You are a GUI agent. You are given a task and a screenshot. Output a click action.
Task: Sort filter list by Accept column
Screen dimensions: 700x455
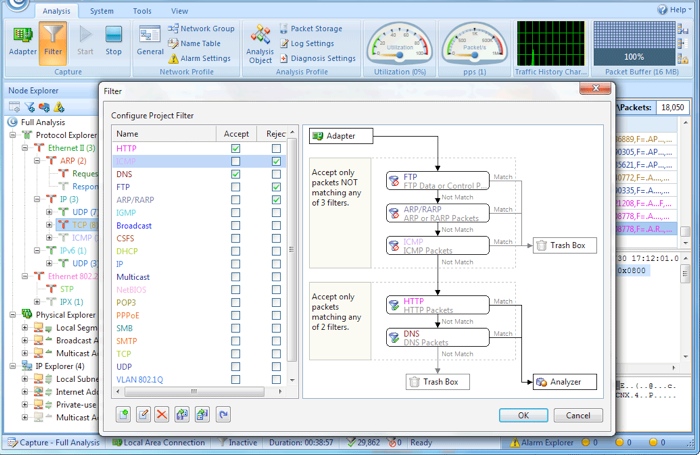(237, 134)
